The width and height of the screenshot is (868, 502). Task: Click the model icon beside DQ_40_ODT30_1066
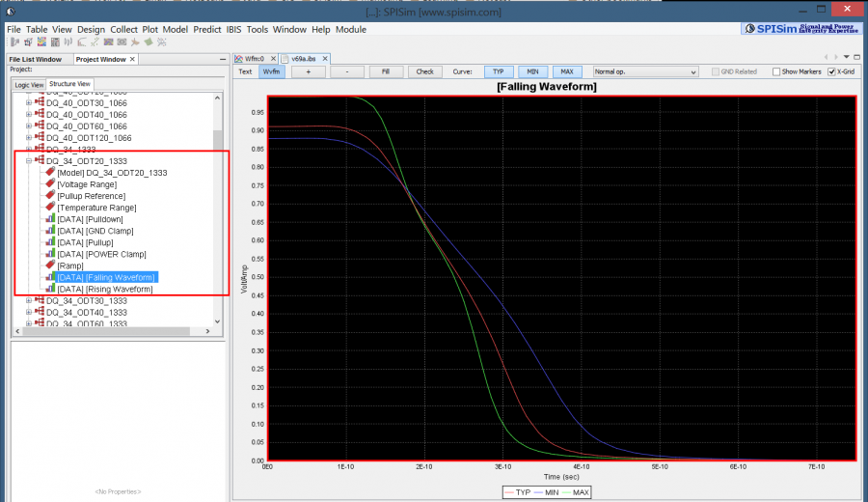(x=40, y=102)
